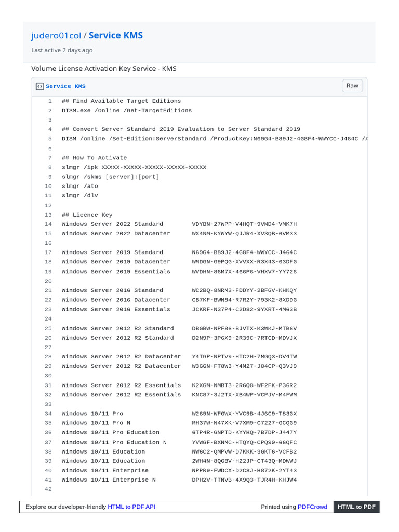Screen dimensions: 399x532
Task: Select line number 42 in the gutter
Action: [x=48, y=489]
